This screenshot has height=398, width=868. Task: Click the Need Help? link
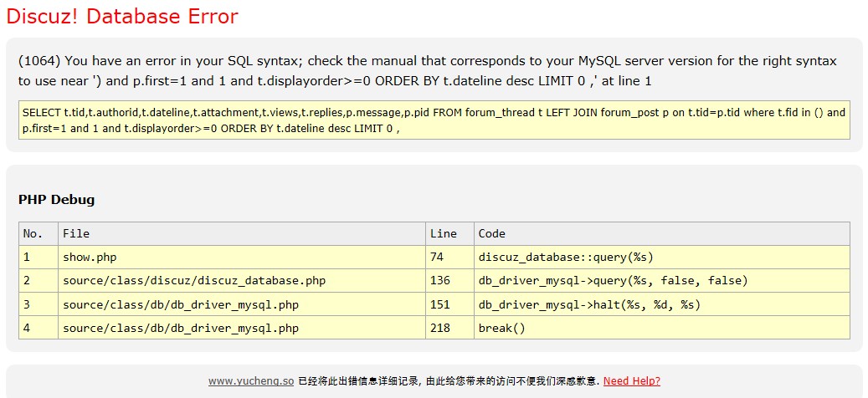[x=632, y=381]
